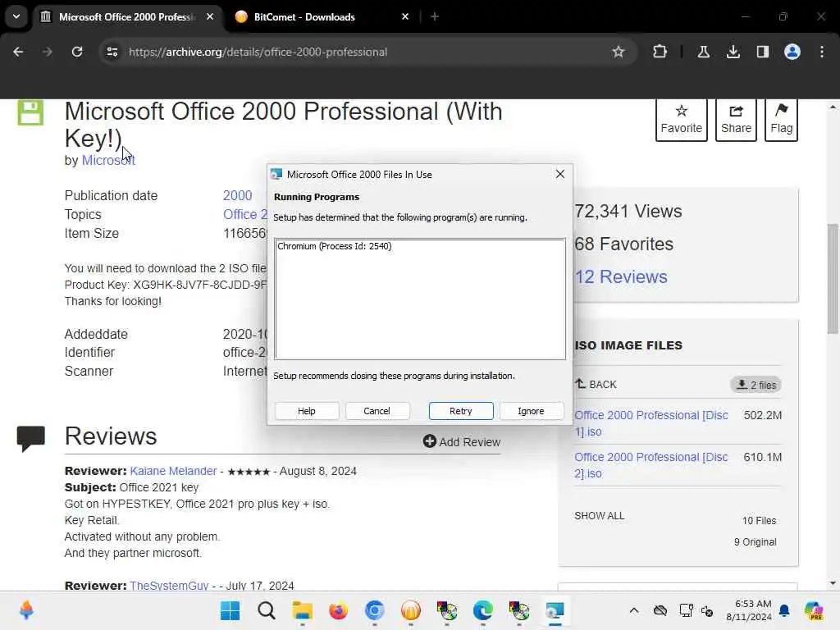
Task: Click the Flag button
Action: tap(781, 120)
